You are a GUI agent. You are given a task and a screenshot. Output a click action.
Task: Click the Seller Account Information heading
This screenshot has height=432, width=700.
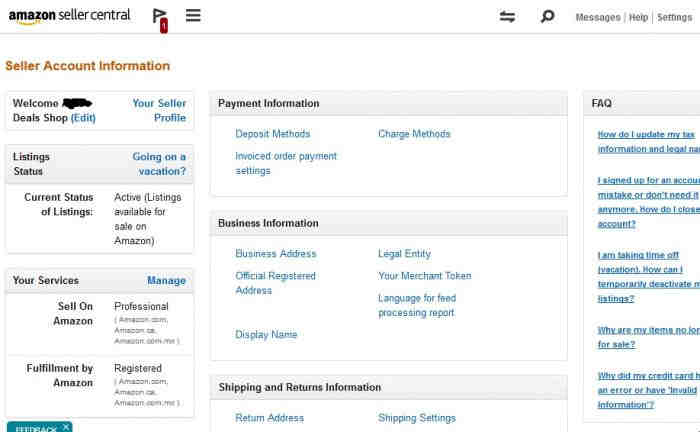coord(88,66)
